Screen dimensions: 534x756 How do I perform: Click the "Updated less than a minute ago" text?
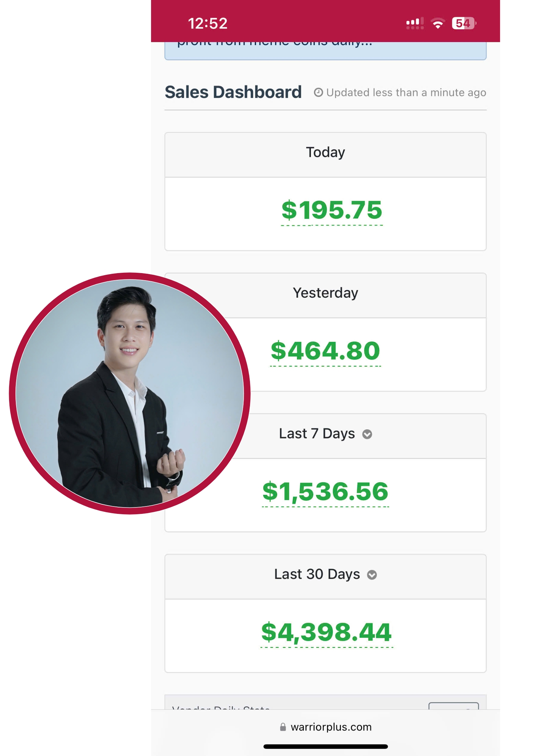coord(406,93)
